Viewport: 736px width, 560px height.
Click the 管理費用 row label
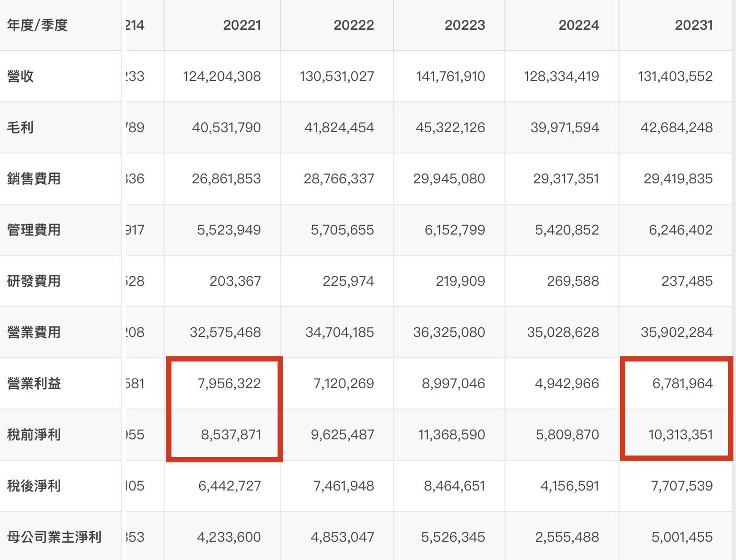[x=34, y=230]
